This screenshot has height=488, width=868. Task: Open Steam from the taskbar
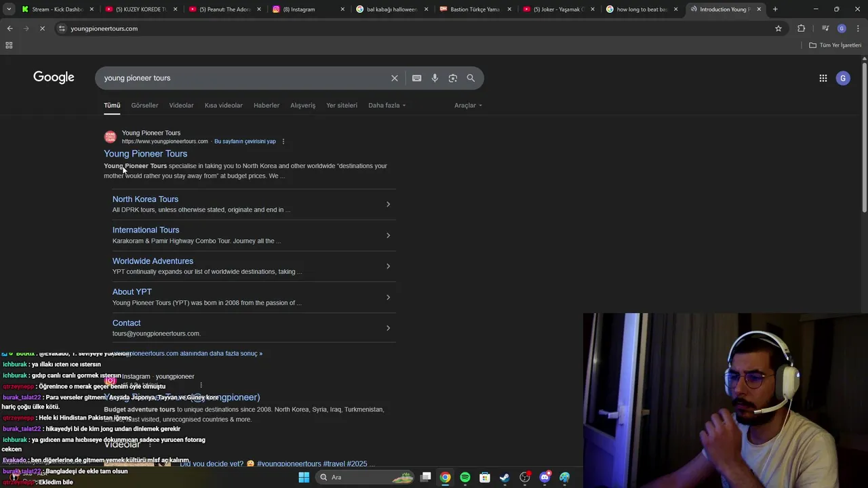(x=505, y=477)
